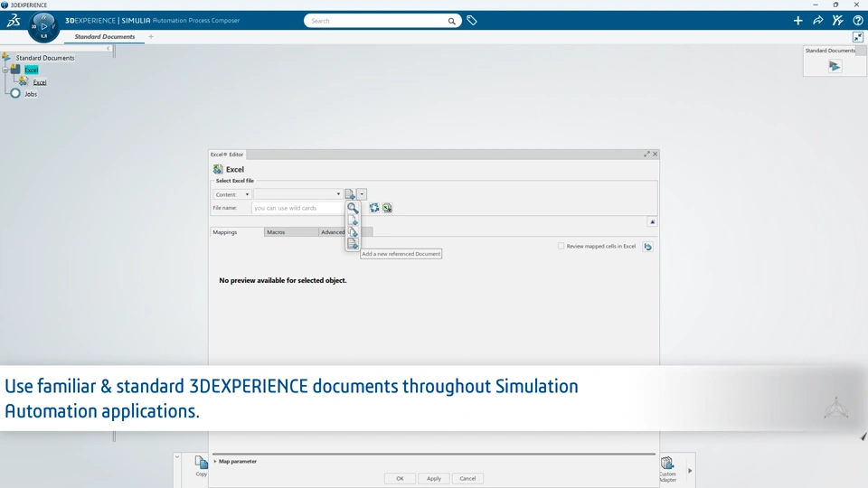Click the Apply button
The image size is (868, 488).
coord(434,479)
